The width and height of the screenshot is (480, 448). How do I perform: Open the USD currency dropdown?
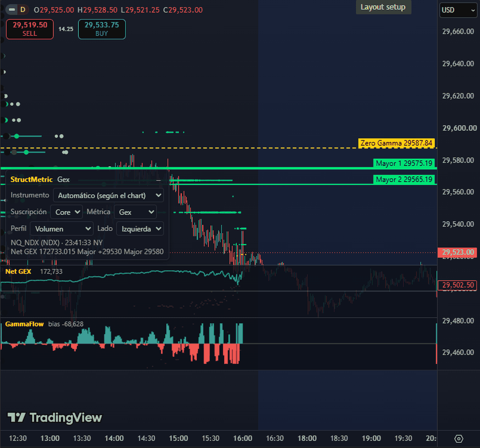point(458,10)
